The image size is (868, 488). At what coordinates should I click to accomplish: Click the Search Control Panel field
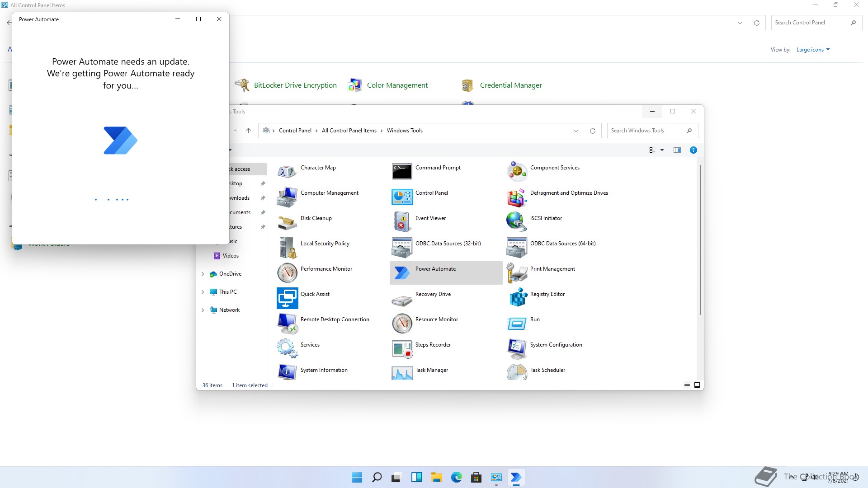816,23
